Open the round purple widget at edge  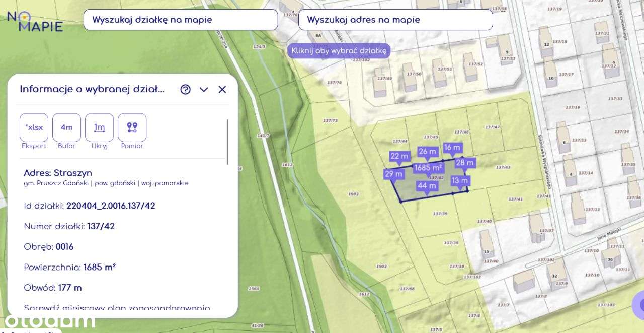coord(638,305)
